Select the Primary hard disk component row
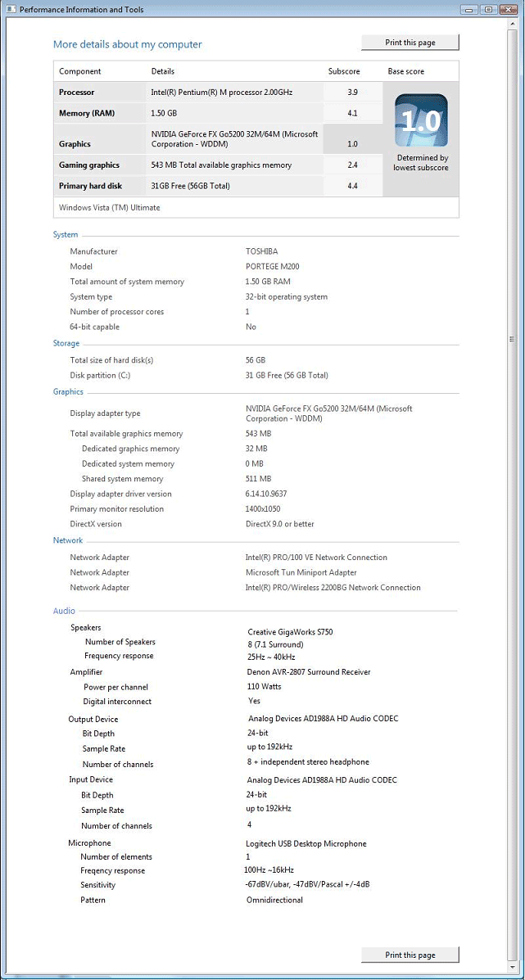The image size is (525, 980). tap(90, 186)
